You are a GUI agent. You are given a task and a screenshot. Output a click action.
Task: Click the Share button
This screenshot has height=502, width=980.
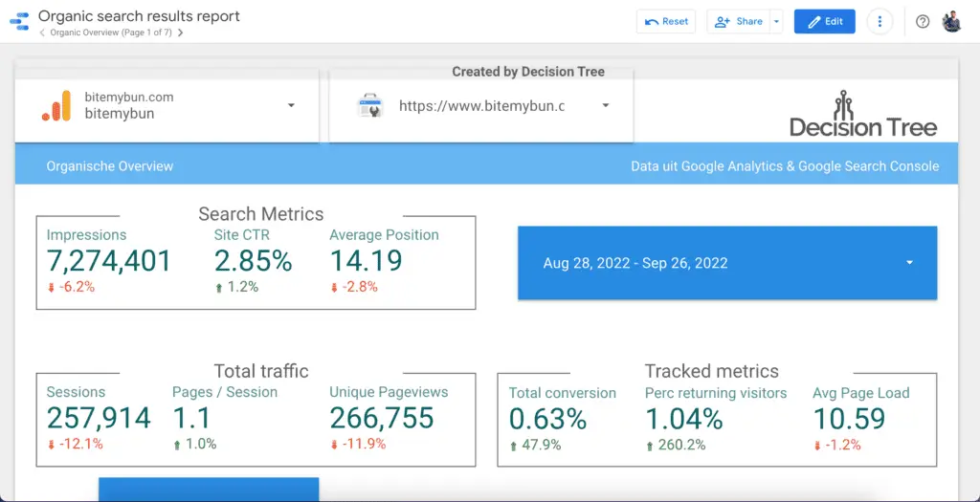(x=739, y=21)
